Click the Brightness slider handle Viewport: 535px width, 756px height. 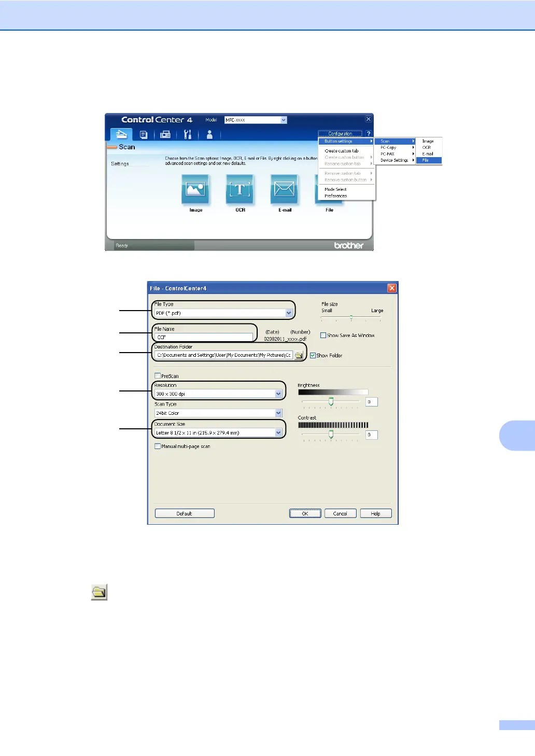pos(331,402)
